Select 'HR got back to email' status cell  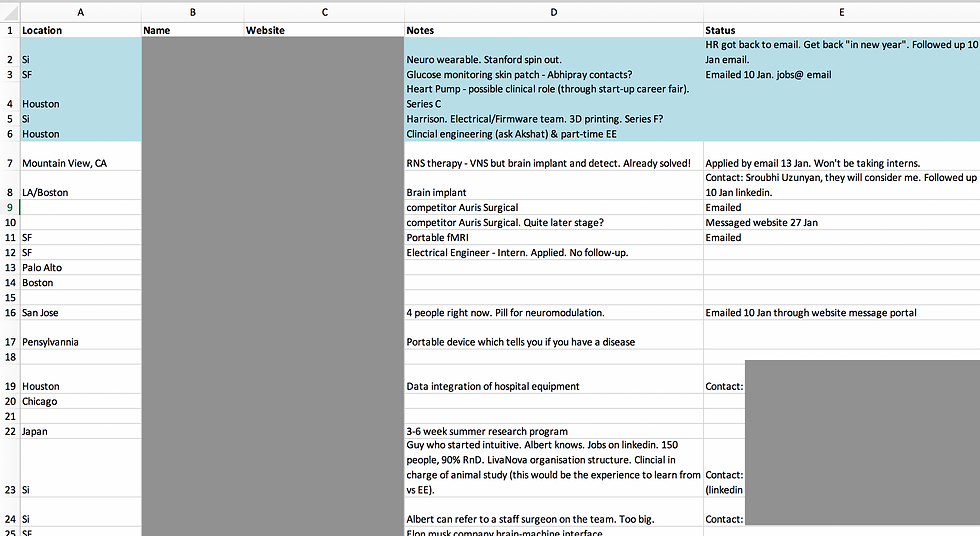point(841,52)
